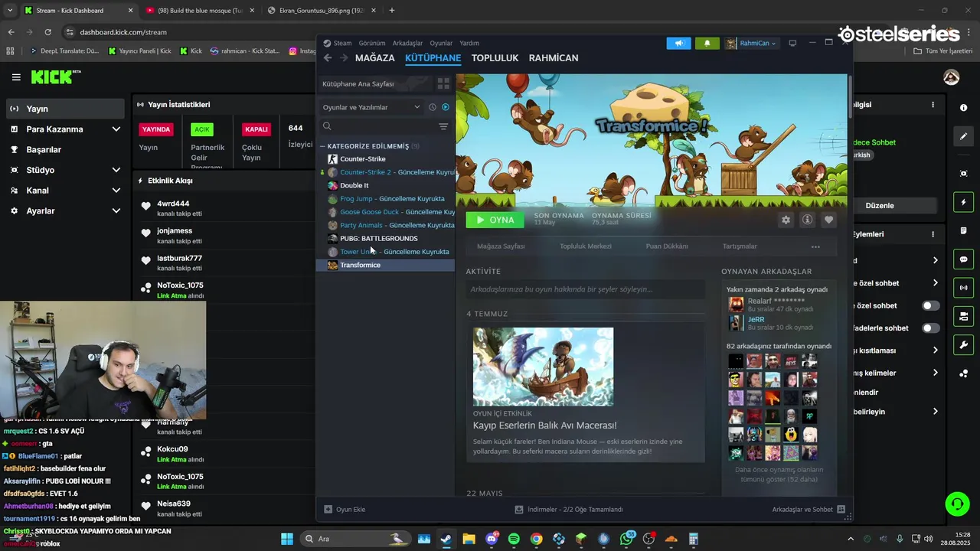The height and width of the screenshot is (551, 980).
Task: Open game settings gear icon for Transformice
Action: coord(786,220)
